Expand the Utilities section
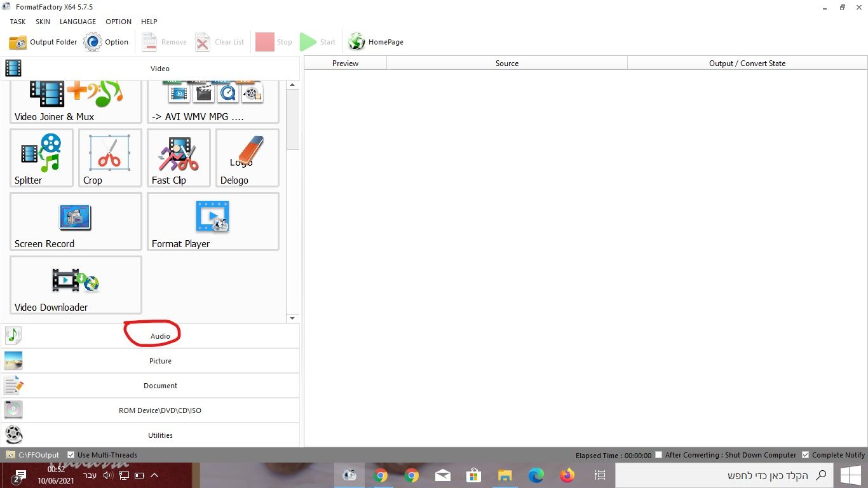 [150, 435]
